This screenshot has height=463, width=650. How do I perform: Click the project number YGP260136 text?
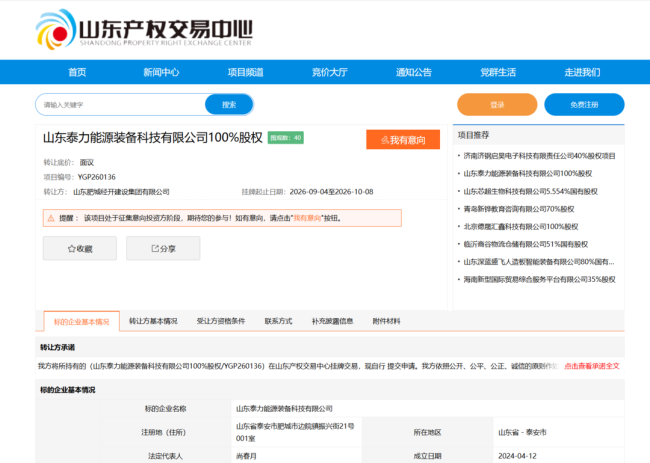97,177
